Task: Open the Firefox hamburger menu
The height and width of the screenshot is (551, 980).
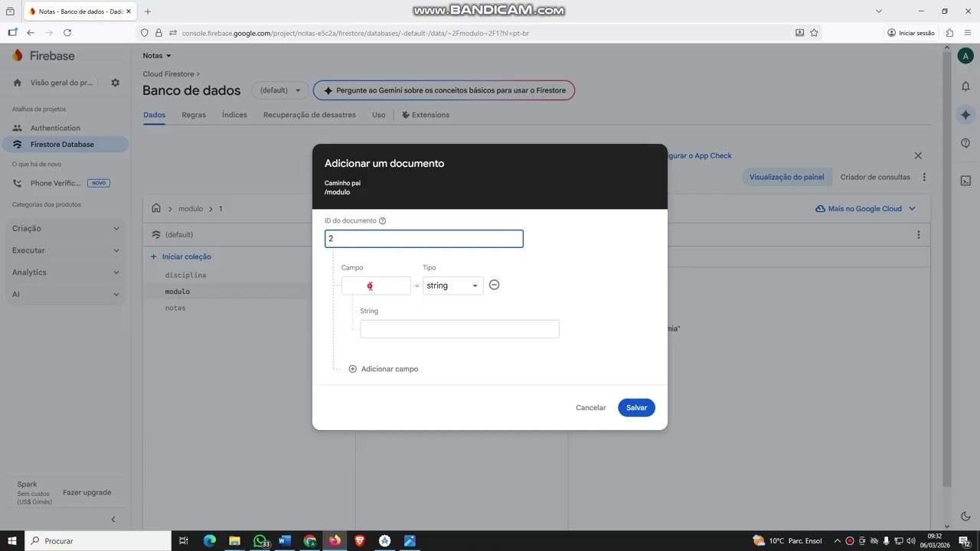Action: point(968,33)
